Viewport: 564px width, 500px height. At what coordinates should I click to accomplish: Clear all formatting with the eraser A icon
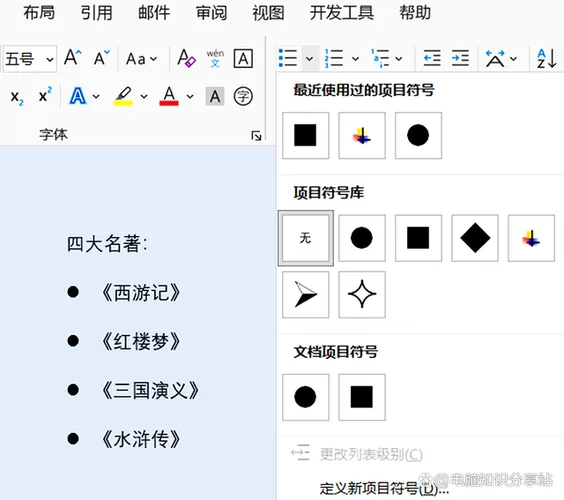[x=186, y=58]
